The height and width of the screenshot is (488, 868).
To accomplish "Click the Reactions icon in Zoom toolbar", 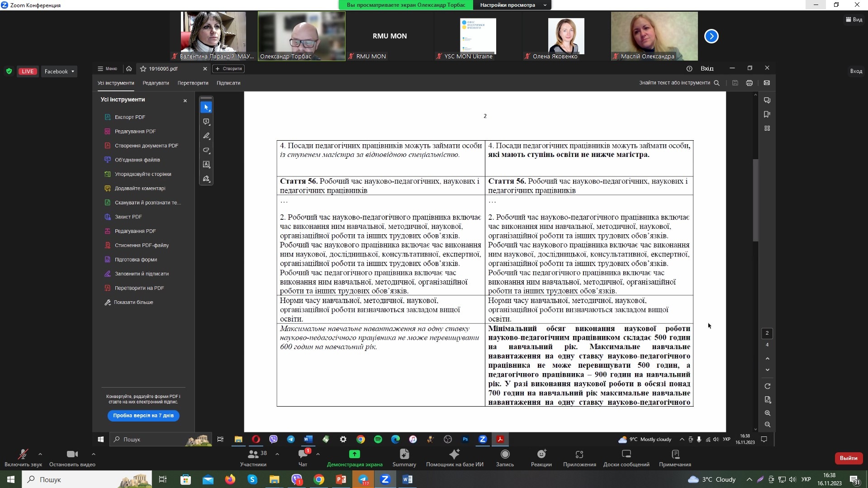I will (x=541, y=455).
